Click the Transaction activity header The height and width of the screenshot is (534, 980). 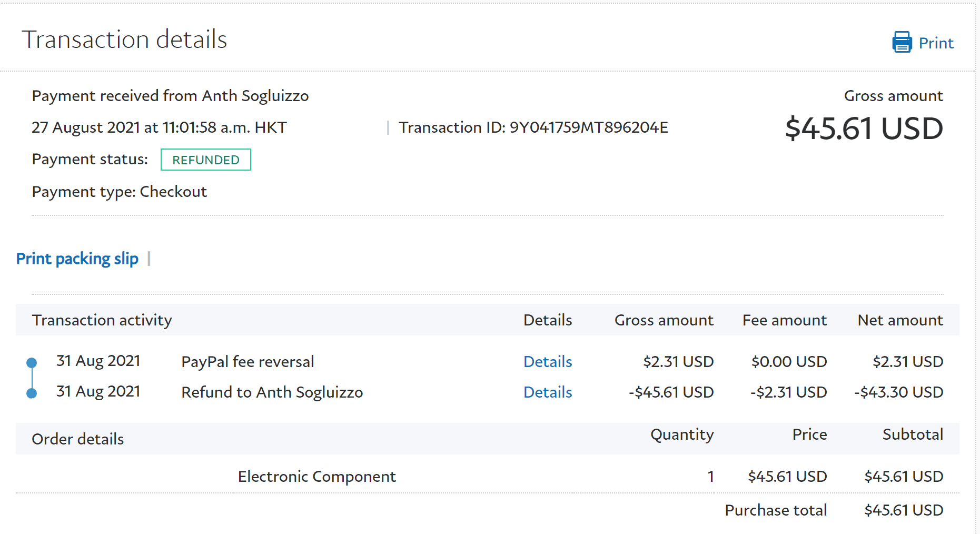tap(102, 320)
